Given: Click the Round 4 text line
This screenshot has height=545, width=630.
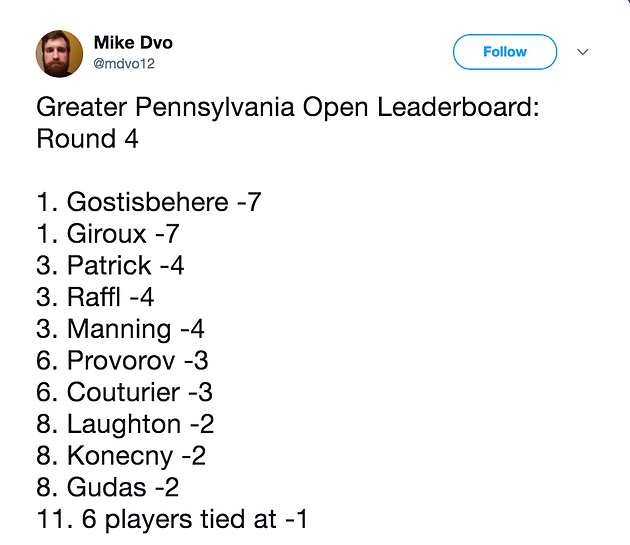Looking at the screenshot, I should click(x=87, y=139).
